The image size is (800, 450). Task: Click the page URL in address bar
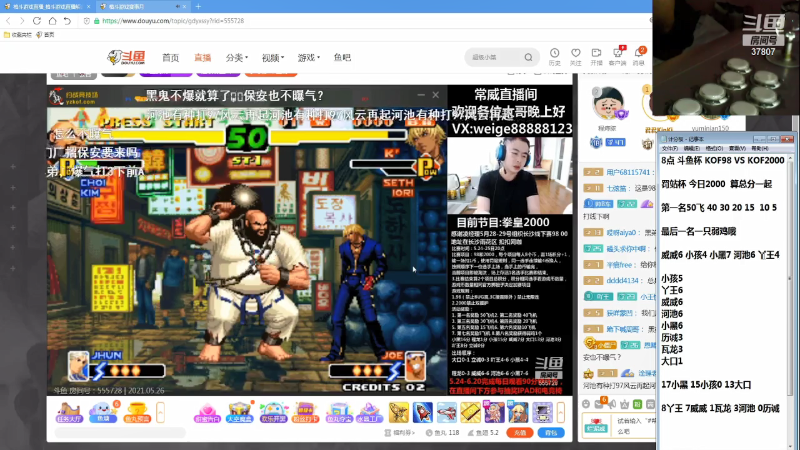(173, 21)
